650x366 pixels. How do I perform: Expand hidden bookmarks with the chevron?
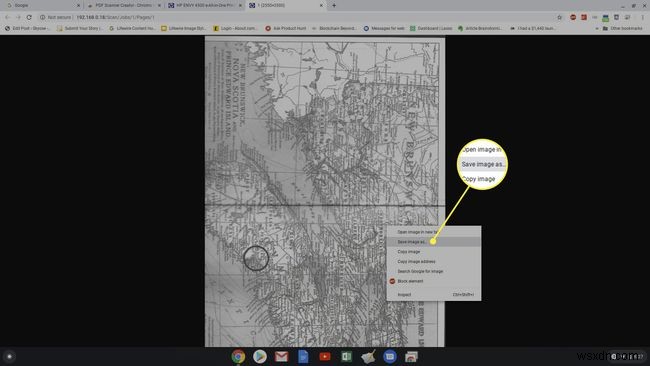tap(597, 28)
